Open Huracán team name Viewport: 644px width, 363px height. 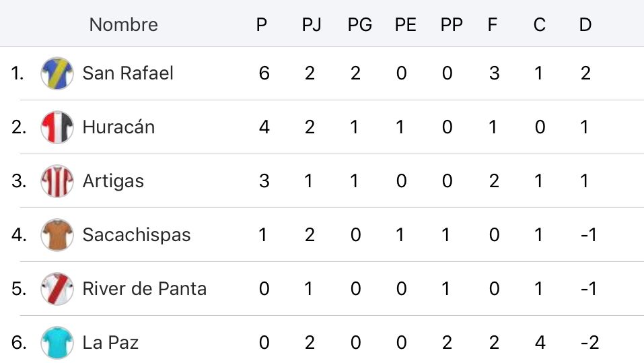pyautogui.click(x=118, y=127)
